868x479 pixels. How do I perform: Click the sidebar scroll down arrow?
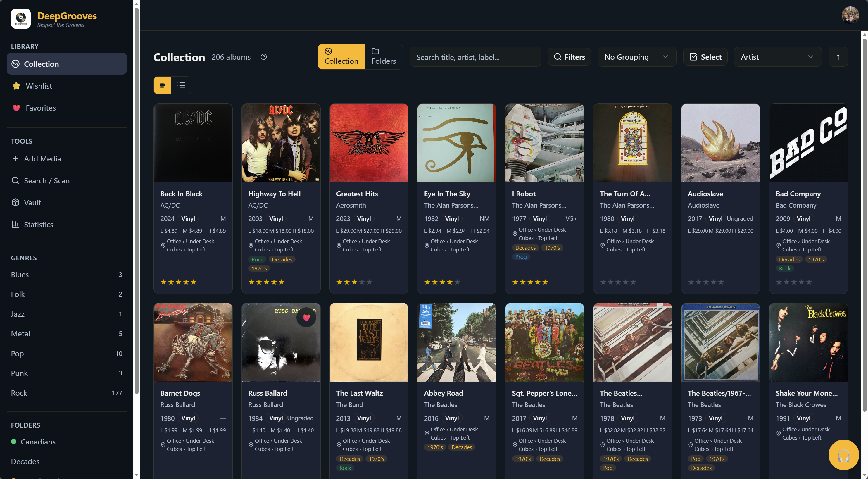coord(137,475)
